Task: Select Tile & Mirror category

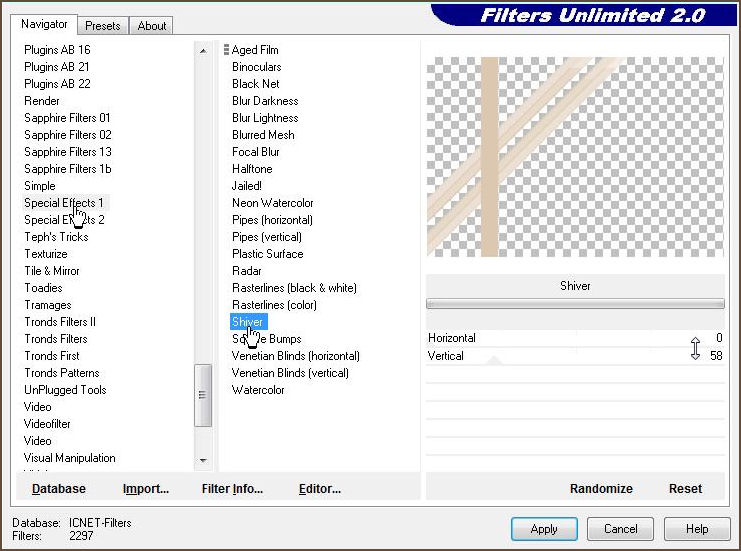Action: point(52,271)
